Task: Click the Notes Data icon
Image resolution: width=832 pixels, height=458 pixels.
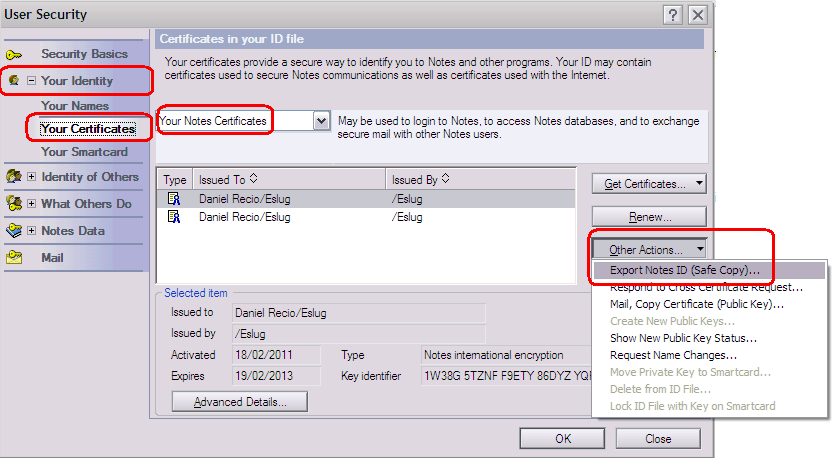Action: tap(14, 230)
